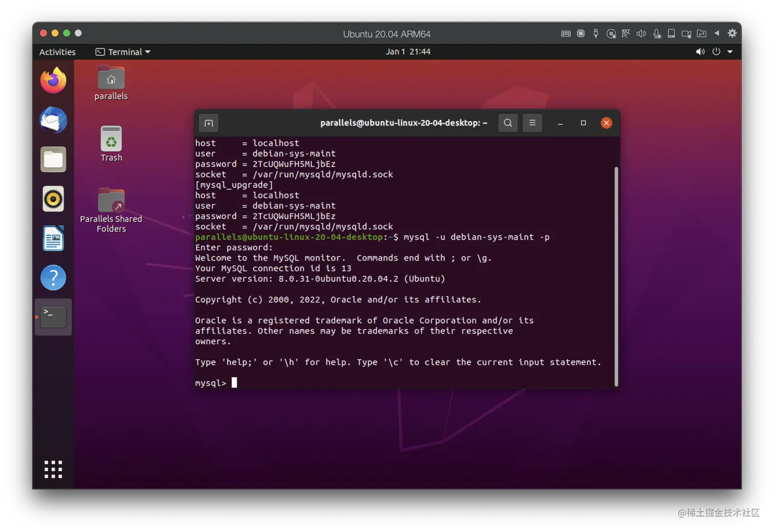This screenshot has height=532, width=774.
Task: Open Parallels VM settings gear
Action: point(732,33)
